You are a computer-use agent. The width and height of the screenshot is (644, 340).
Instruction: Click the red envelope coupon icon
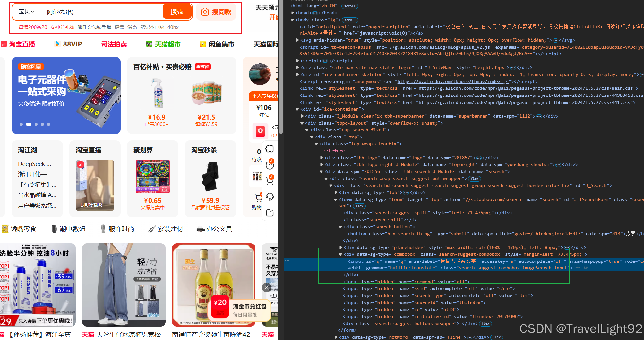(x=260, y=131)
